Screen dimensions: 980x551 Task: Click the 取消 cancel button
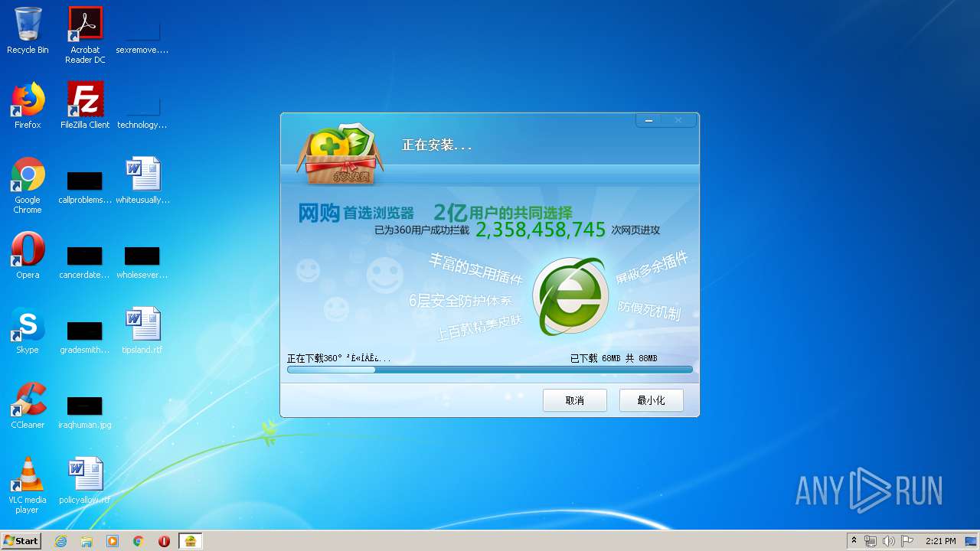click(575, 400)
